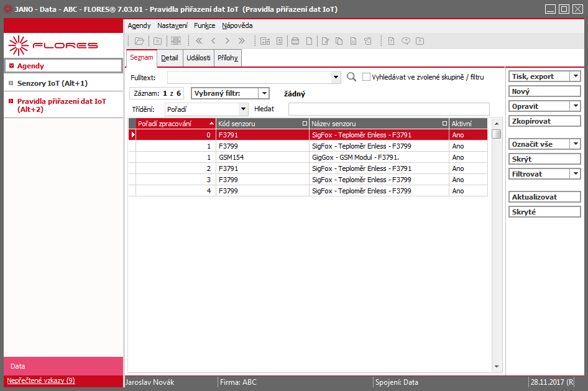Click the edit document pencil icon
Viewport: 588px width, 391px height.
pos(325,41)
